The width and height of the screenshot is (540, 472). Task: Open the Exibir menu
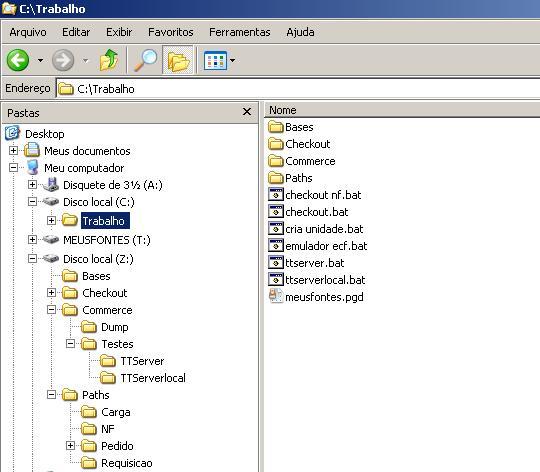[119, 32]
